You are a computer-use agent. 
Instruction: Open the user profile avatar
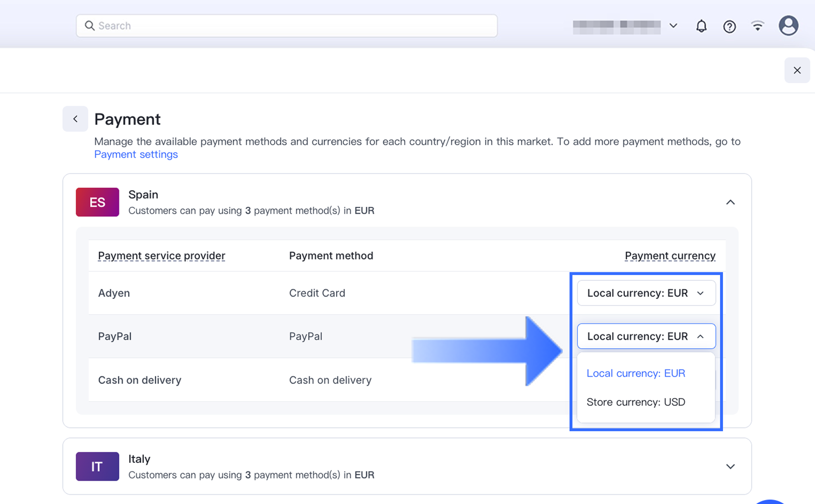pyautogui.click(x=788, y=26)
